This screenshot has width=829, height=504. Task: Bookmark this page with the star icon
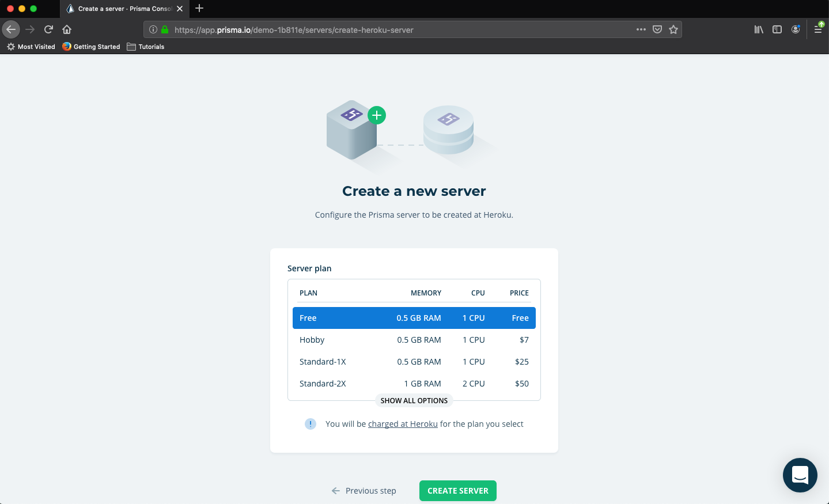coord(673,29)
